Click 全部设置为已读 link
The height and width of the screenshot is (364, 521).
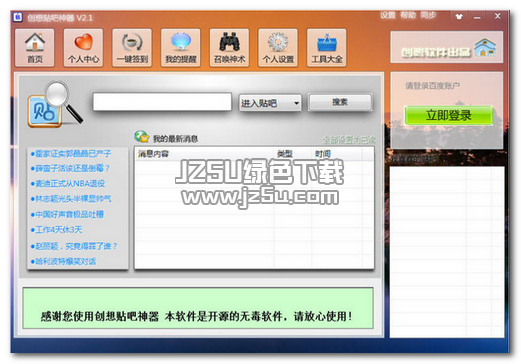click(349, 140)
